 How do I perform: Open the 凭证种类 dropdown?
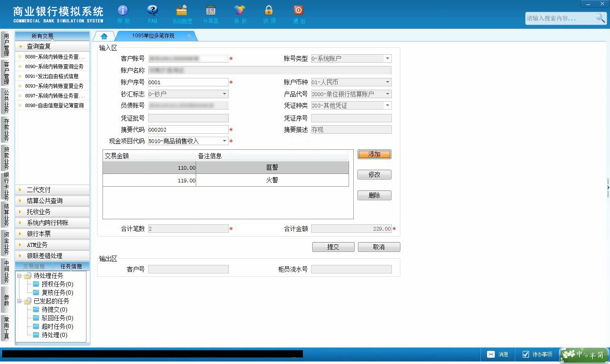click(x=388, y=105)
